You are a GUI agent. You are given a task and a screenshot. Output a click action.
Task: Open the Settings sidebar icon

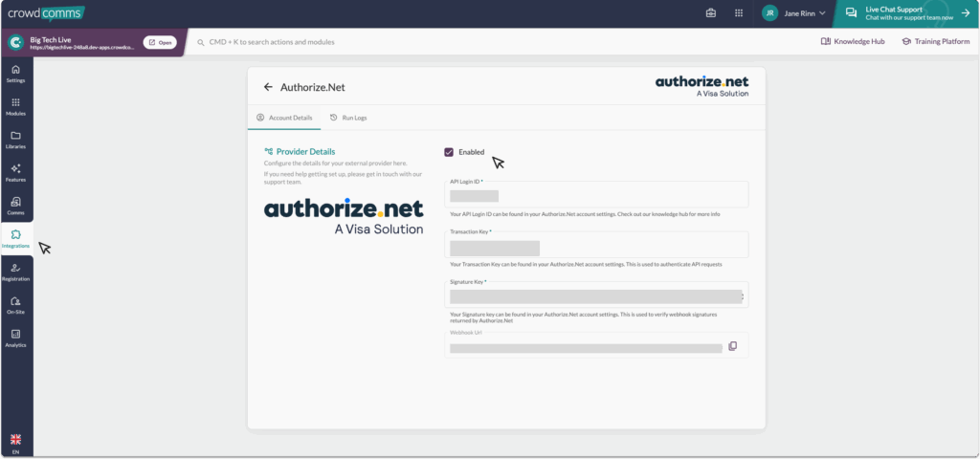pyautogui.click(x=15, y=74)
